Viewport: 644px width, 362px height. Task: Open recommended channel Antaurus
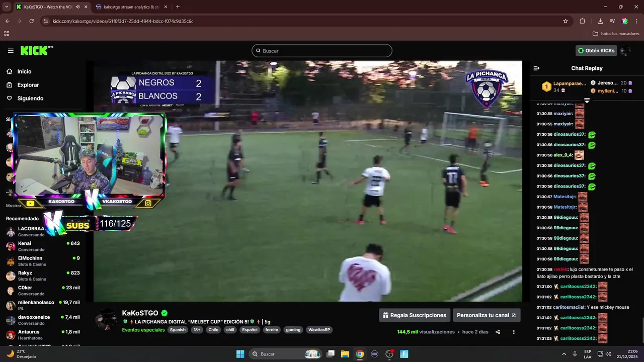[43, 335]
